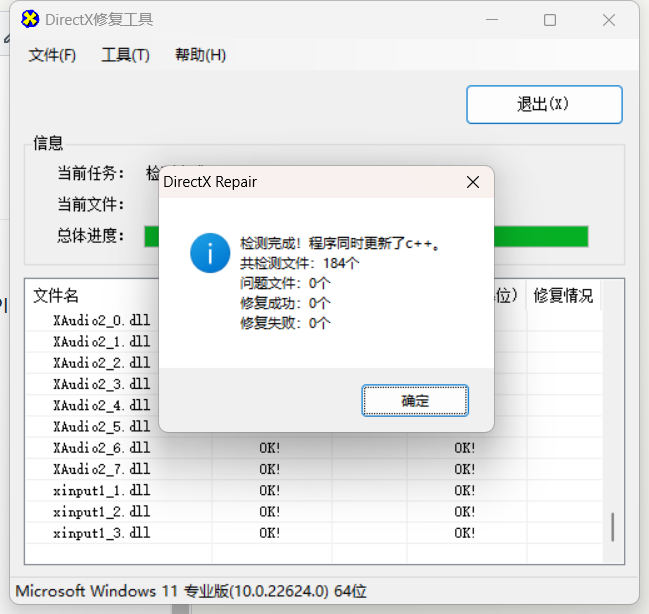
Task: Click the 文件名 column header
Action: click(x=55, y=296)
